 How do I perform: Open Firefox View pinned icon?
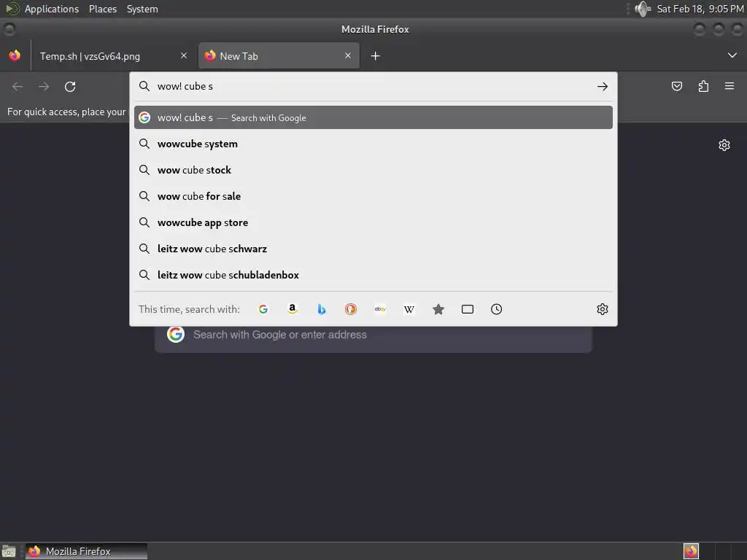click(15, 55)
